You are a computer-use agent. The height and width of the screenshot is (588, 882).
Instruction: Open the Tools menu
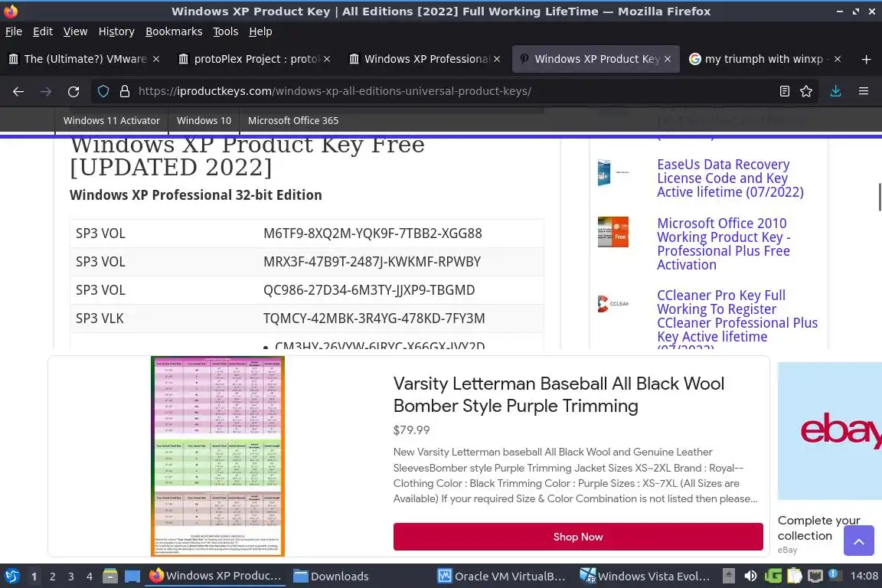coord(226,31)
